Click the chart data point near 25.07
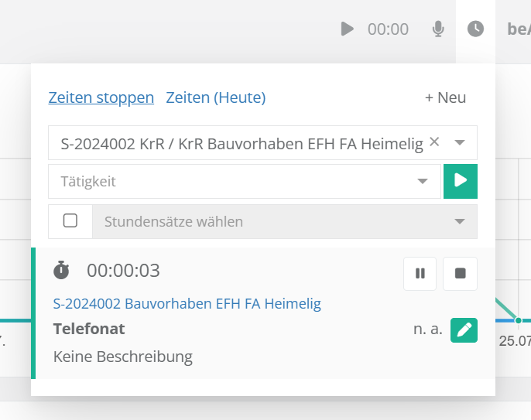Image resolution: width=531 pixels, height=420 pixels. tap(519, 319)
